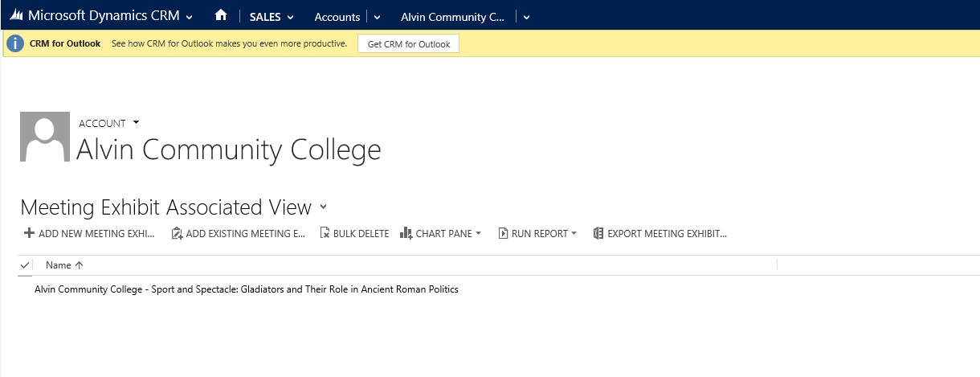Click ADD EXISTING MEETING E... command label

point(246,234)
